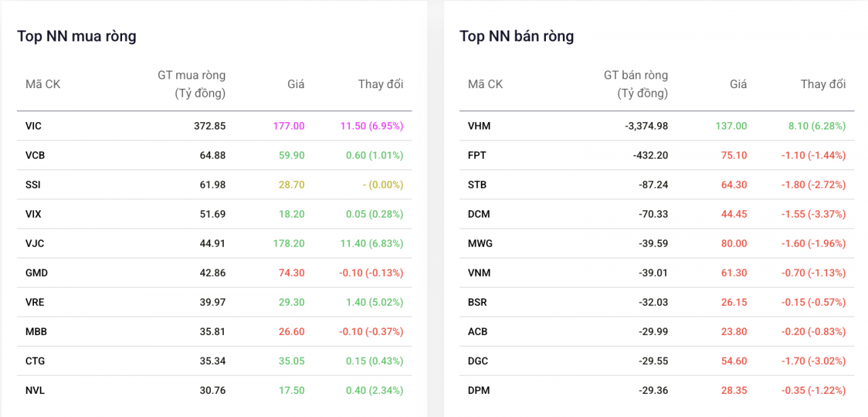Open the GMD ticker in net buy table

click(36, 273)
